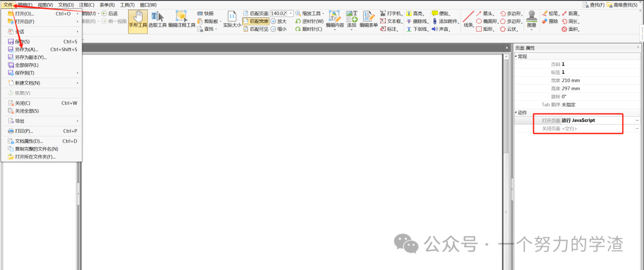644x270 pixels.
Task: Take a 快照 snapshot
Action: (x=206, y=14)
